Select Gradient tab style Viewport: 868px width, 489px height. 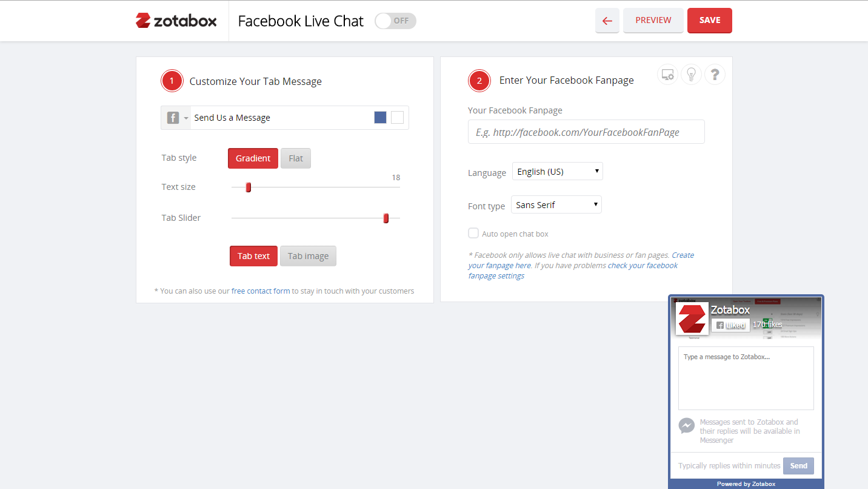[x=253, y=158]
